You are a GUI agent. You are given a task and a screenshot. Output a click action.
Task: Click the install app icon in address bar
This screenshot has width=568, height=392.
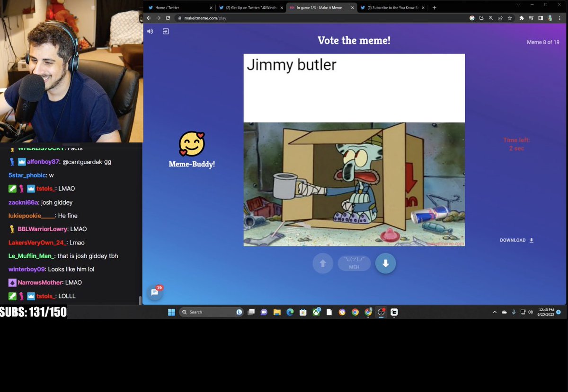click(481, 18)
